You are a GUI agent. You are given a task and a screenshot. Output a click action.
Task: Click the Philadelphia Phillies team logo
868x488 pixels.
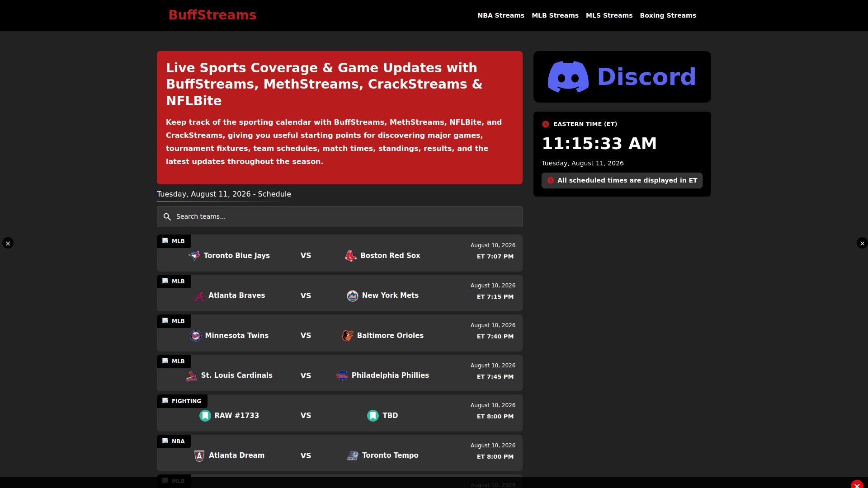click(x=342, y=376)
